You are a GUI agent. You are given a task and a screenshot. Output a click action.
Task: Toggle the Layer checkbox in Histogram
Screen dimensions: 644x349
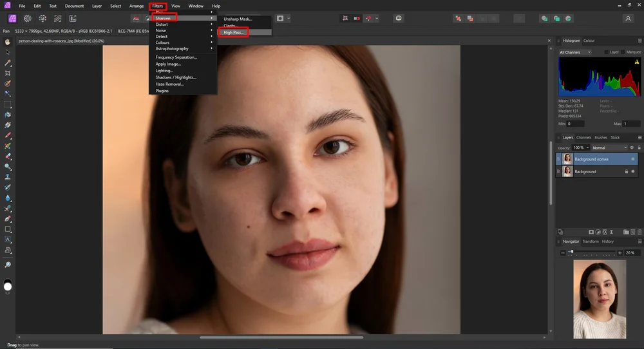[x=606, y=52]
